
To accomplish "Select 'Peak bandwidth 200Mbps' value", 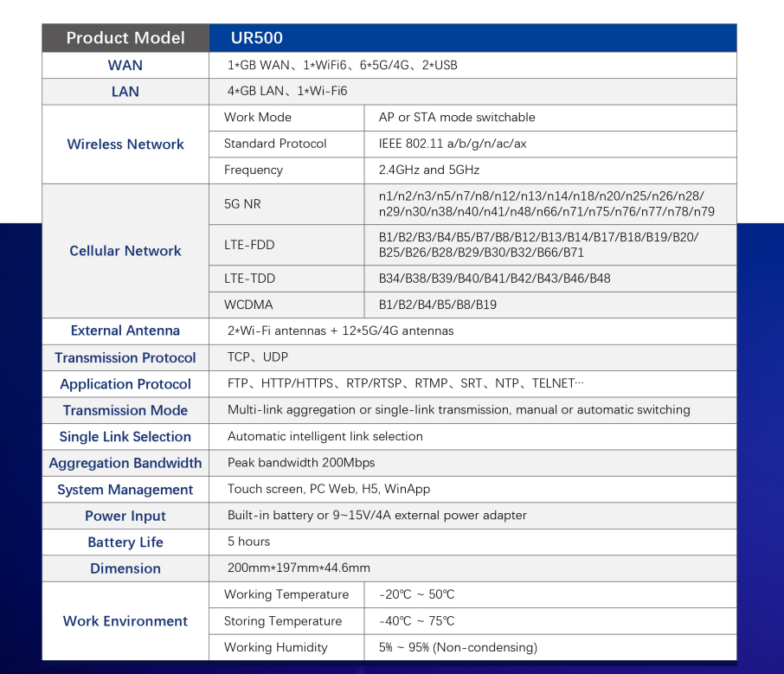I will click(301, 463).
